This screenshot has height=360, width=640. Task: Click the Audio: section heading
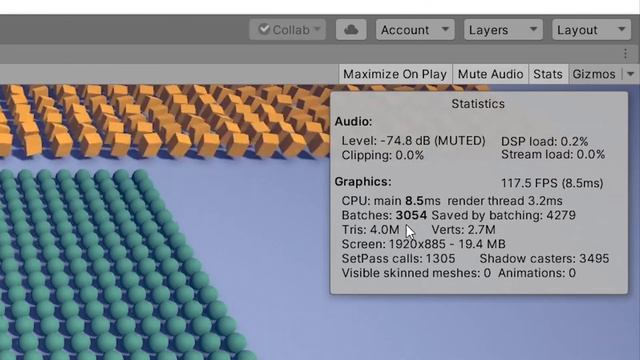point(353,122)
